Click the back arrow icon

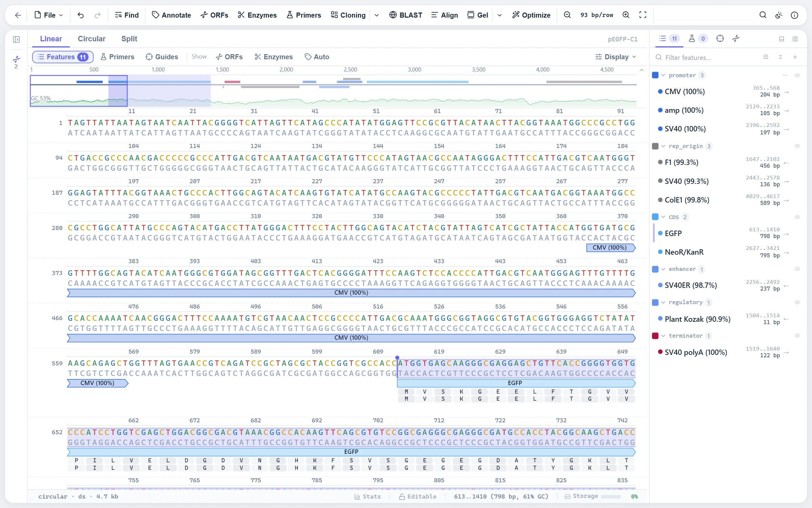(18, 15)
